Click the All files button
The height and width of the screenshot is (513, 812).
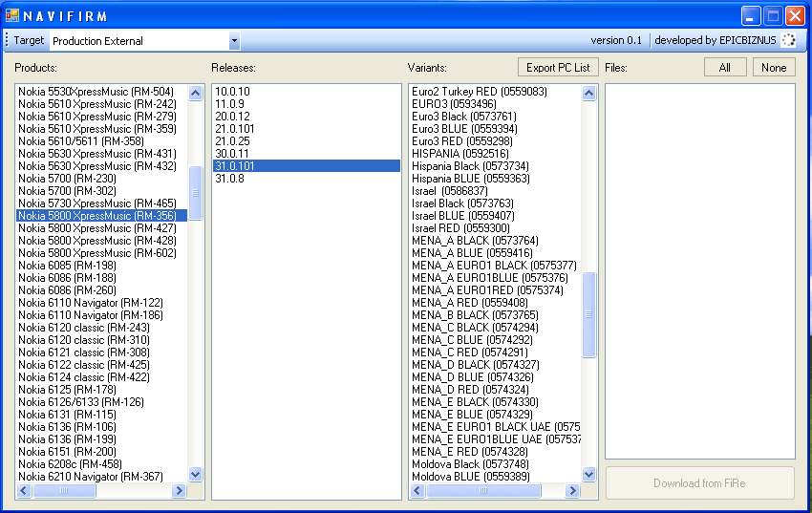click(725, 67)
